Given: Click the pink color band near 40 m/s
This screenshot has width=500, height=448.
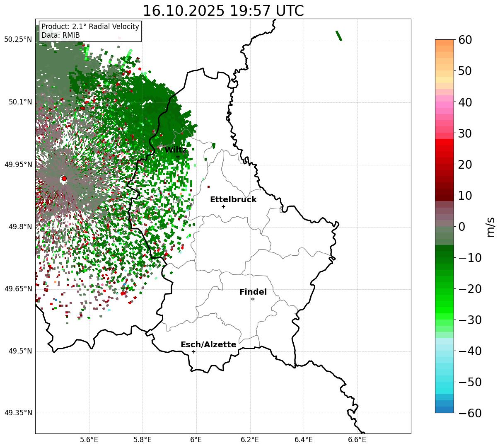Looking at the screenshot, I should click(444, 102).
